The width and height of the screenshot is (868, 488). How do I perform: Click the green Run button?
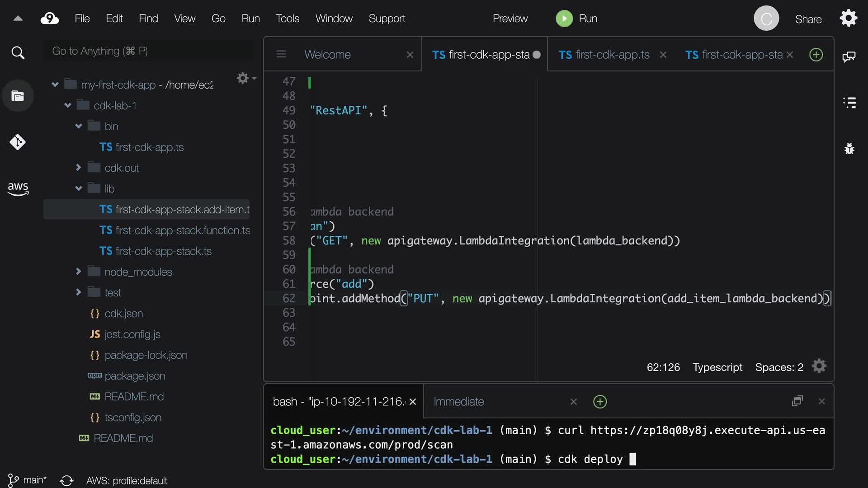564,19
